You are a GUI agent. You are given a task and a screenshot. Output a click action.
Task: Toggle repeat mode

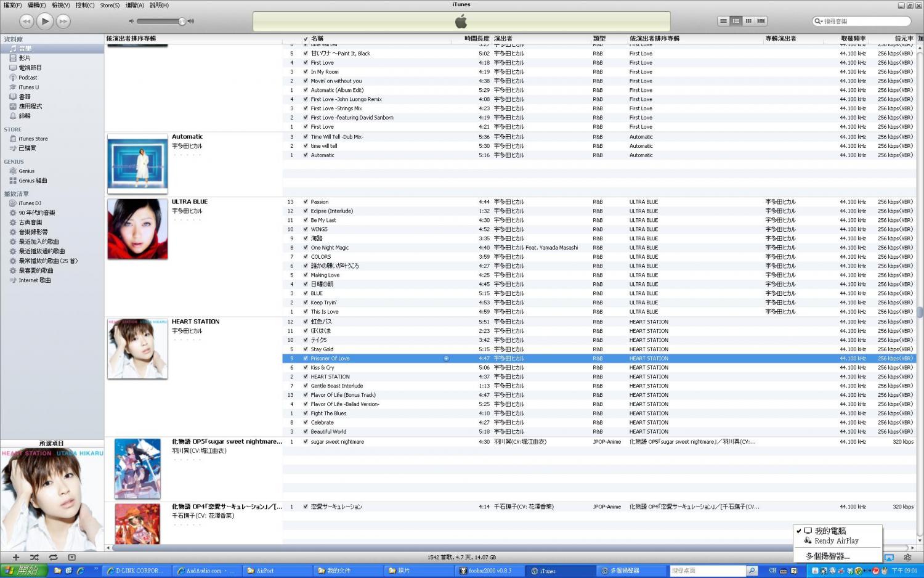coord(53,557)
